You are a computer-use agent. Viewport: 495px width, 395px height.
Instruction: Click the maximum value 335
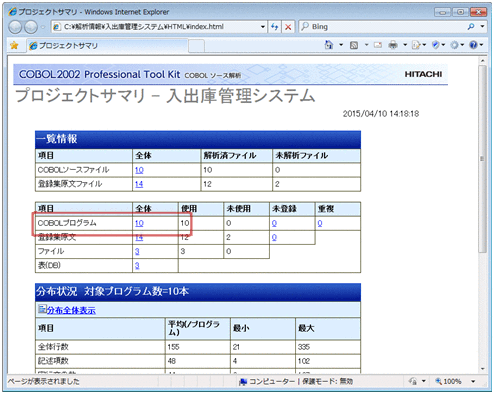(x=304, y=347)
